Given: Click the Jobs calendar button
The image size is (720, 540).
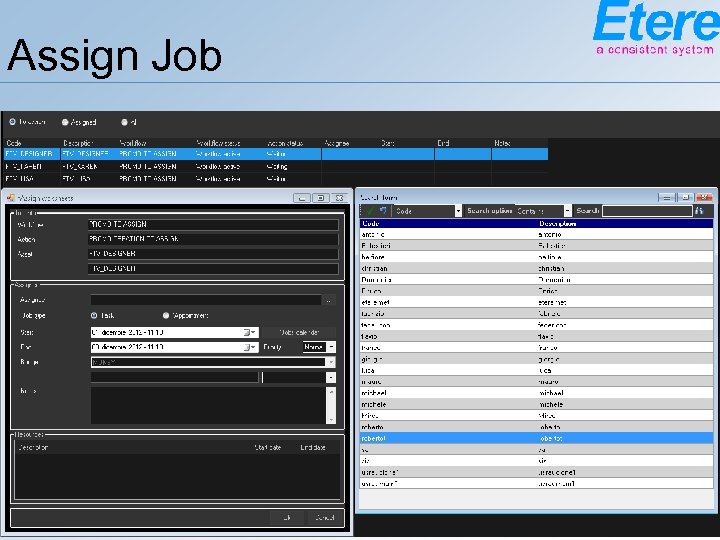Looking at the screenshot, I should pyautogui.click(x=299, y=332).
